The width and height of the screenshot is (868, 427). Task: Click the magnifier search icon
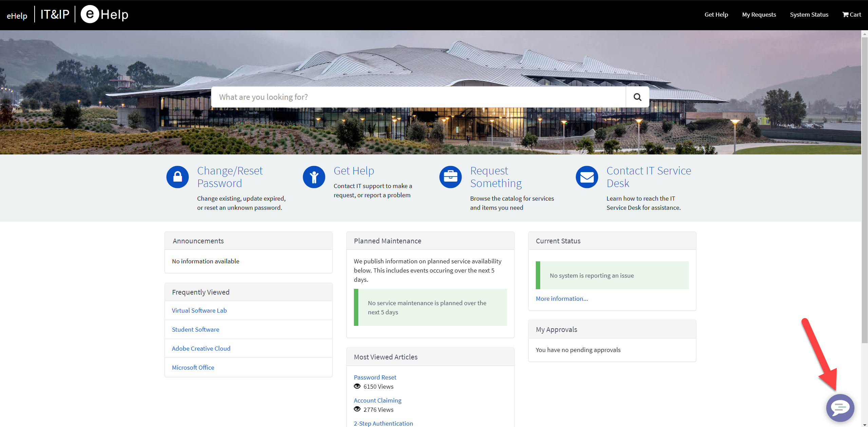[637, 97]
